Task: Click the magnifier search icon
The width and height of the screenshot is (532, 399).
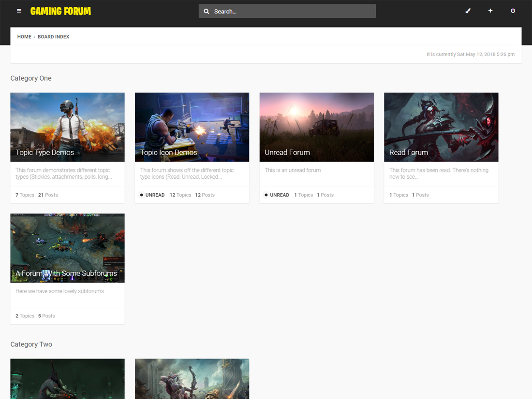Action: coord(207,11)
